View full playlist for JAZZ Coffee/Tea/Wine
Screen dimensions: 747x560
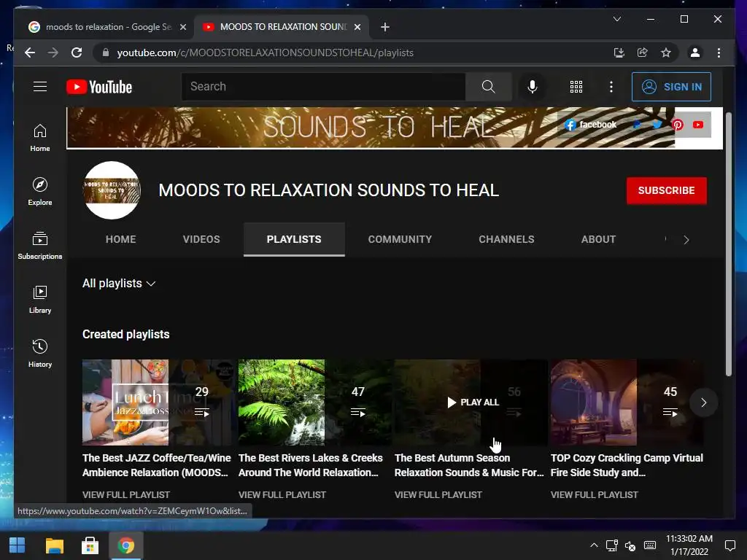point(126,495)
